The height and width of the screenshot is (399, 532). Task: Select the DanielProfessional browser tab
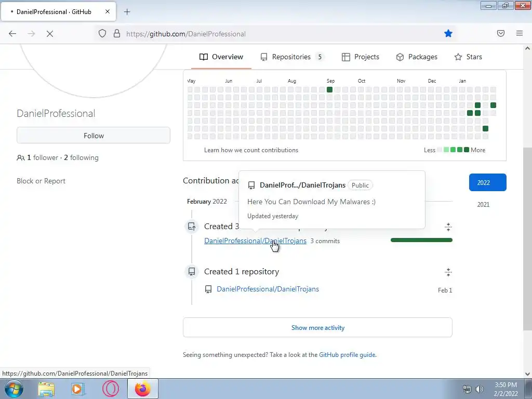tap(58, 11)
